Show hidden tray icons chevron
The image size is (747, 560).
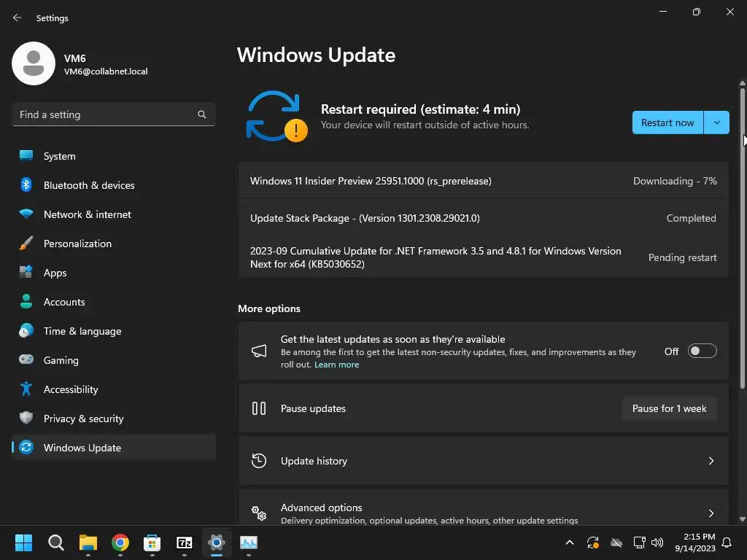tap(570, 542)
